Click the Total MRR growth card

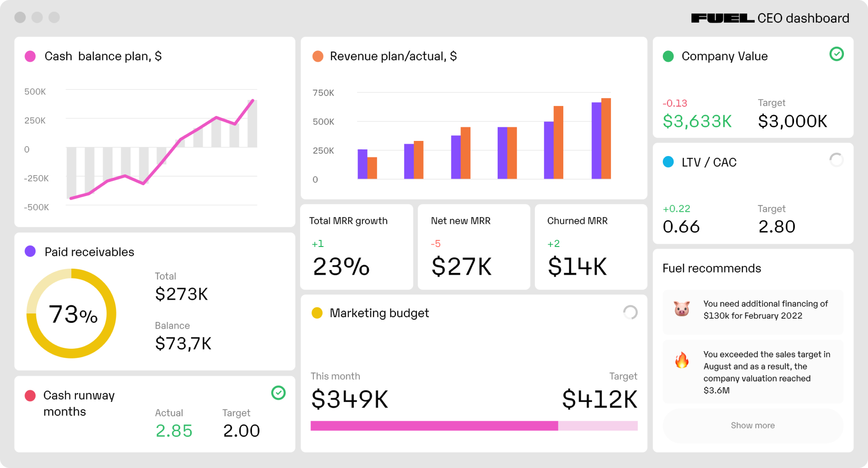357,247
